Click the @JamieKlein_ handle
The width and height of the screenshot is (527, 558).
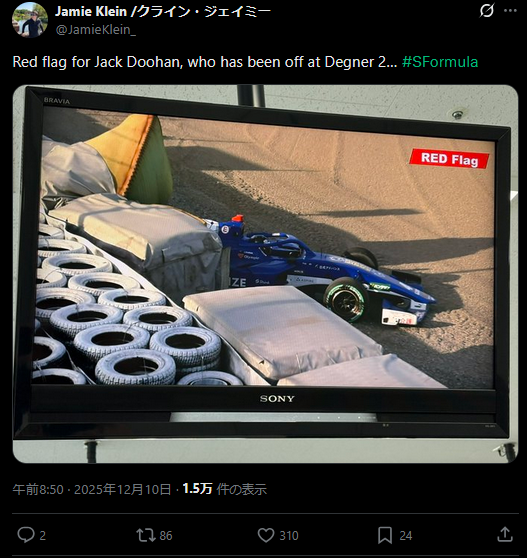(x=96, y=30)
